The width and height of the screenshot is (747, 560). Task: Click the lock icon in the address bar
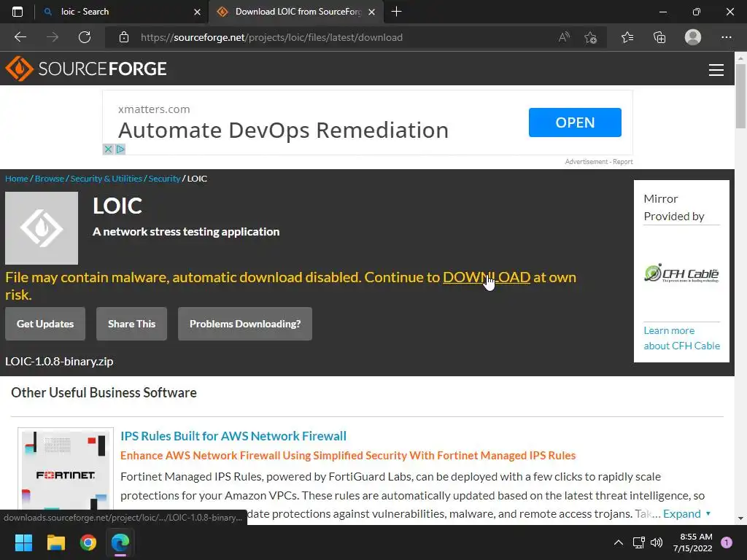coord(124,37)
